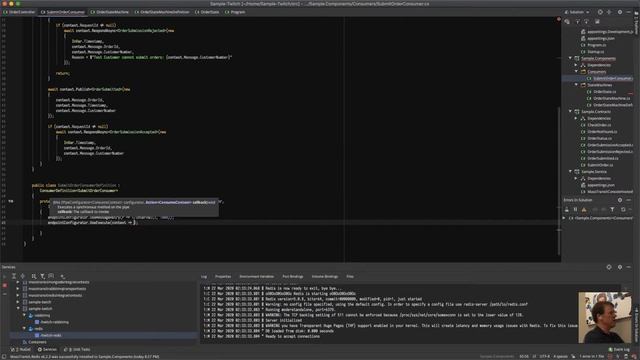Open the Event Log button
This screenshot has height=360, width=640.
point(619,349)
